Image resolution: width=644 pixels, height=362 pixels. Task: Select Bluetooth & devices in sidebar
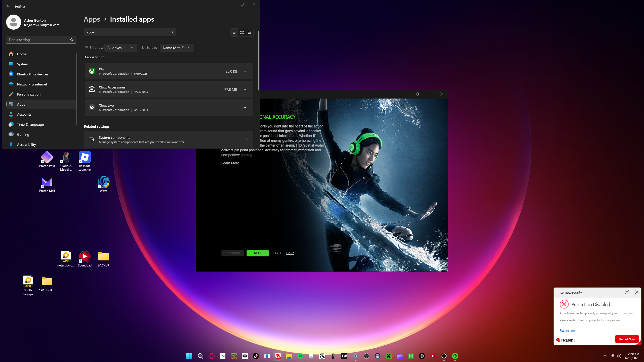tap(33, 74)
